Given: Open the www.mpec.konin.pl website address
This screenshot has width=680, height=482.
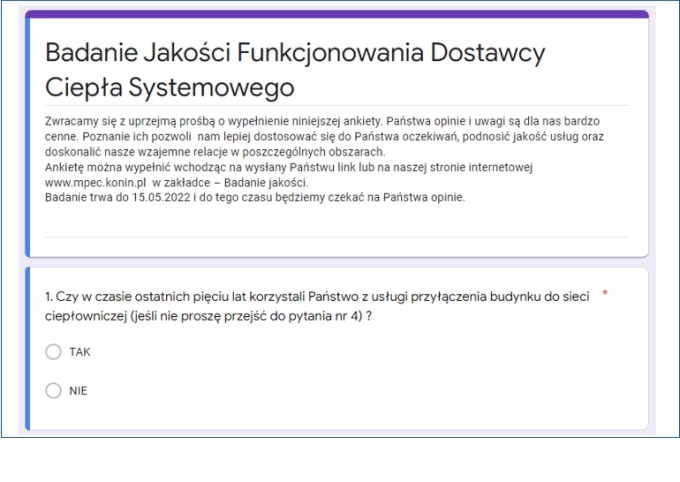Looking at the screenshot, I should pos(93,183).
